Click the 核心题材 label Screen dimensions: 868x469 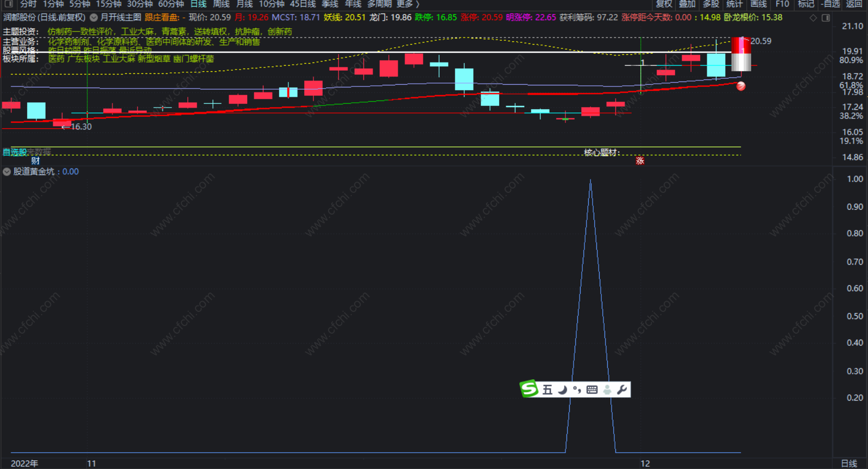click(x=602, y=153)
